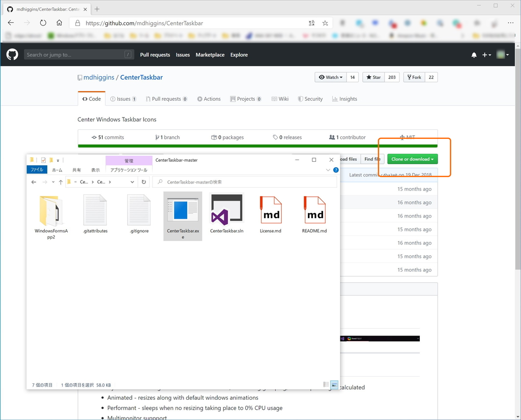The image size is (521, 420).
Task: Click the browser back arrow
Action: (11, 23)
